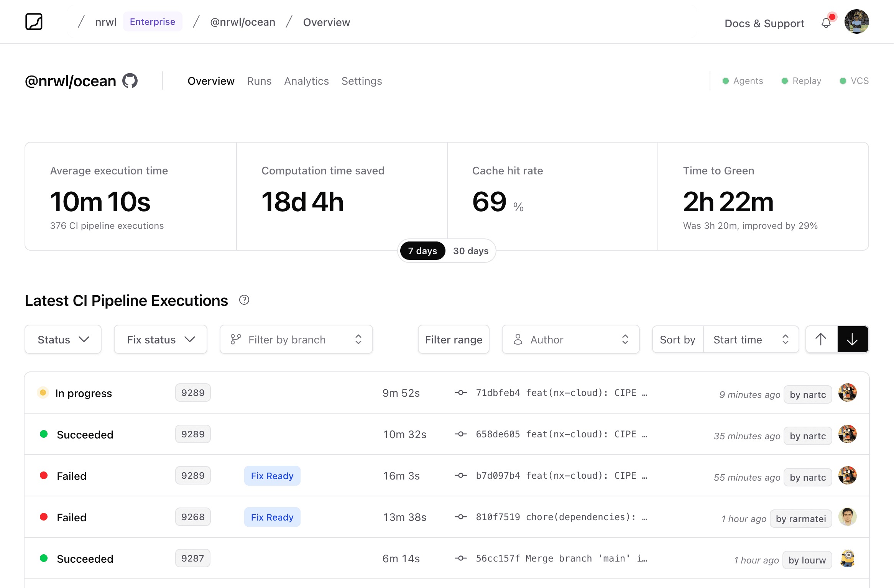Open the Docs & Support link
This screenshot has width=894, height=588.
[764, 23]
